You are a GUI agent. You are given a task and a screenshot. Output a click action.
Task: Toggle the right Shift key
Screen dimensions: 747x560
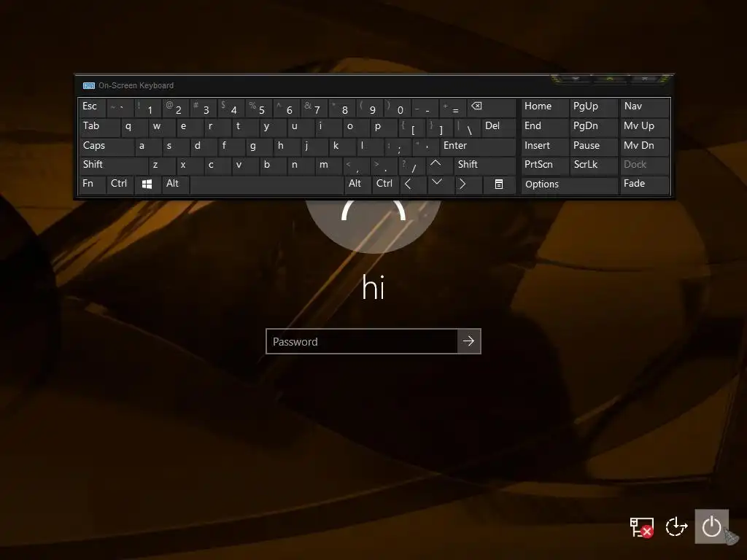pyautogui.click(x=484, y=165)
